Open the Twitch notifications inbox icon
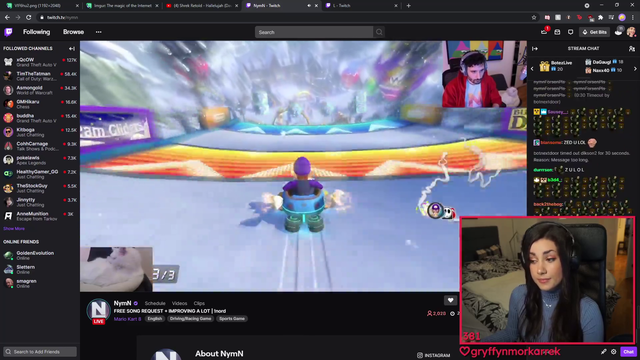This screenshot has height=360, width=640. (557, 32)
